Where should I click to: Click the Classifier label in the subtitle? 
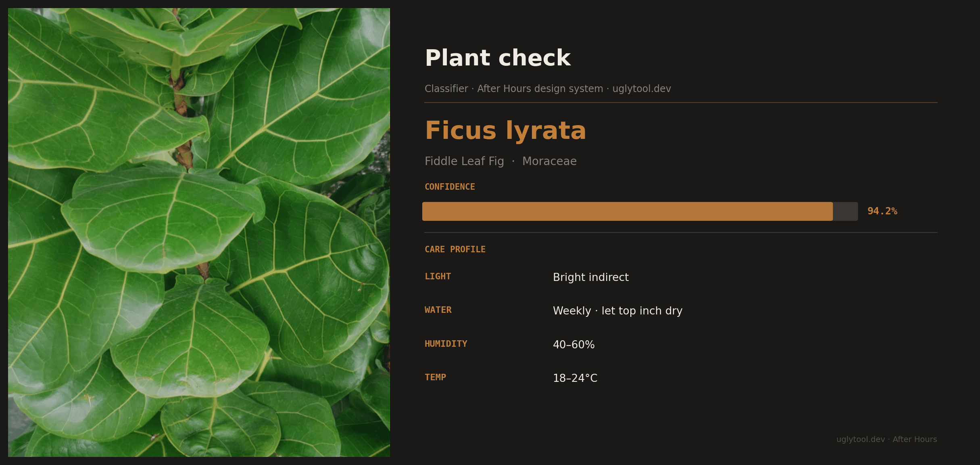(x=446, y=88)
